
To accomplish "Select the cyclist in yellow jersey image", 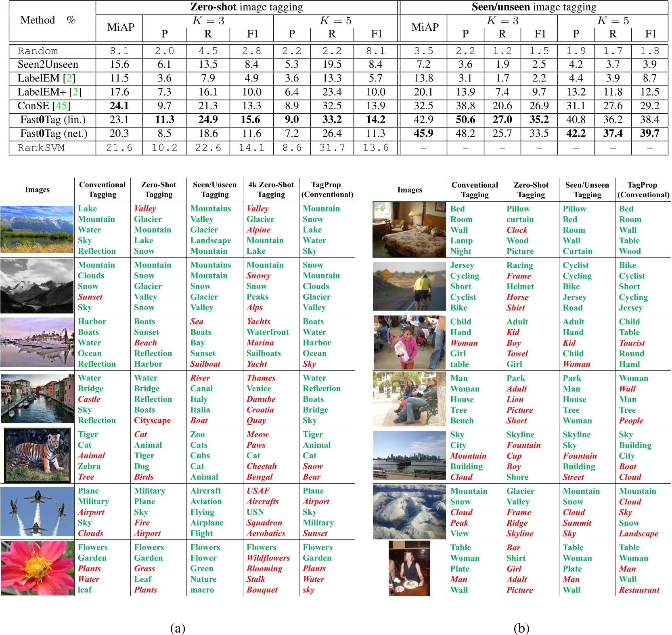I will click(x=409, y=286).
